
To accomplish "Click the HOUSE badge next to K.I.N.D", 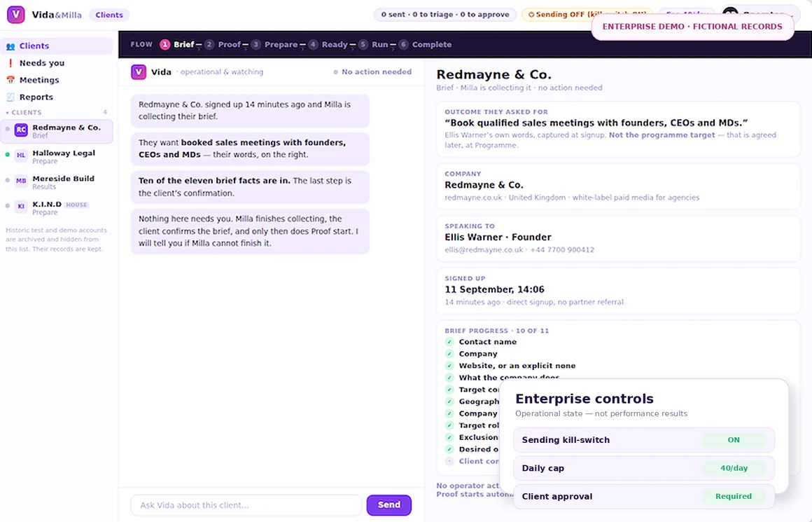I will pyautogui.click(x=76, y=205).
